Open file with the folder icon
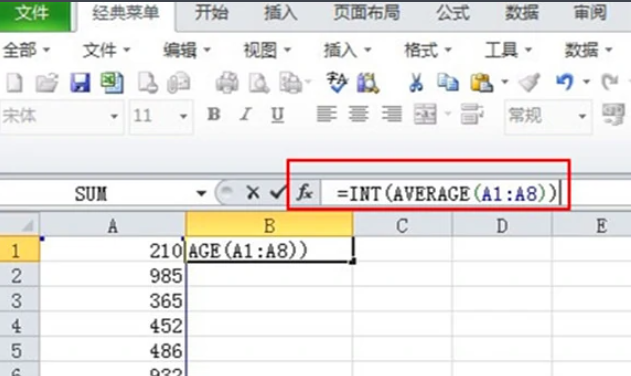The image size is (631, 376). 47,83
